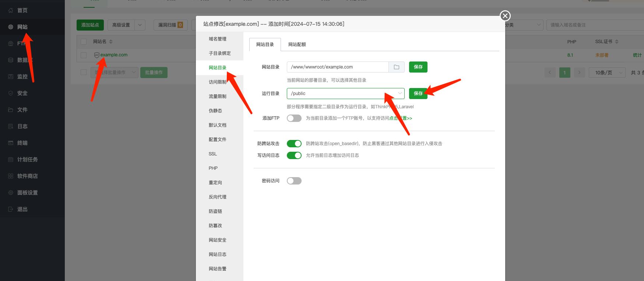This screenshot has width=644, height=281.
Task: Switch to the 网站配额 tab
Action: [x=297, y=45]
